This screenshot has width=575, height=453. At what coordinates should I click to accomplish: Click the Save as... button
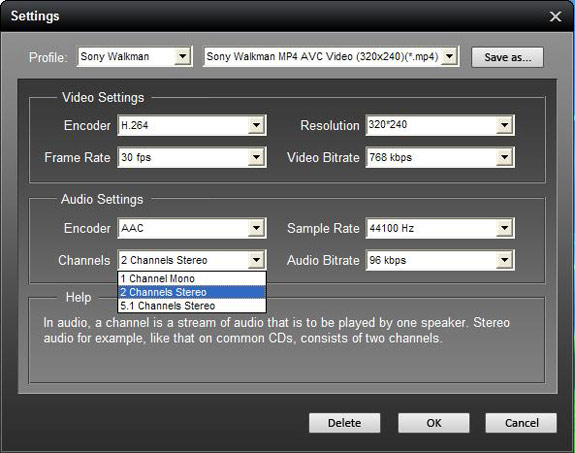[x=507, y=57]
